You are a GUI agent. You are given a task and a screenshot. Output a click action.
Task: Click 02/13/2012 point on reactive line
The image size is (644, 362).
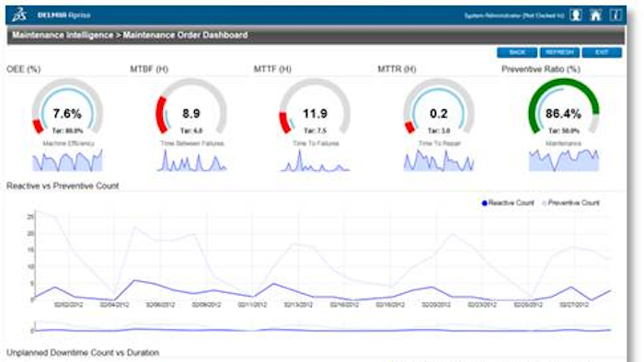(x=299, y=293)
